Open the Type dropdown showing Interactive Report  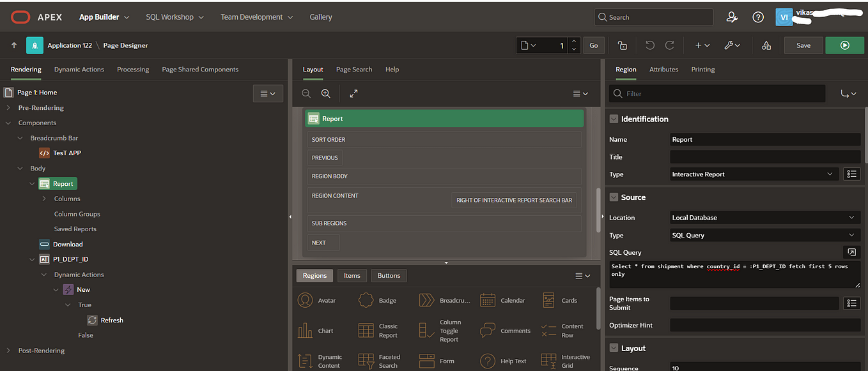754,174
